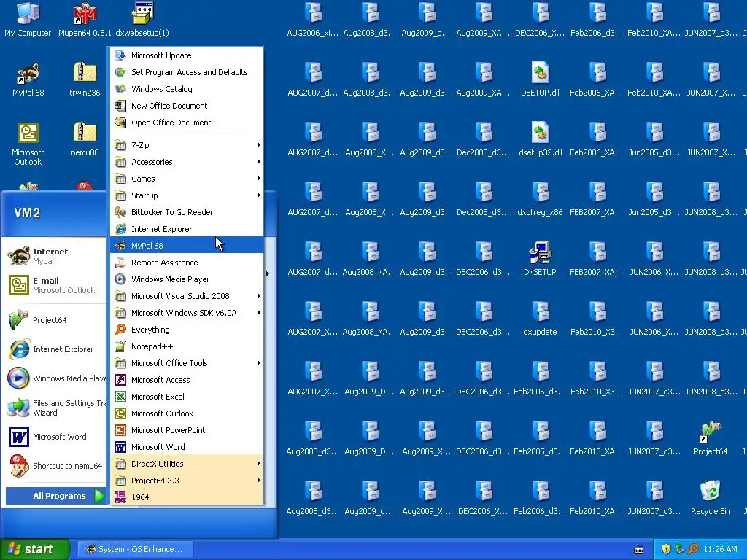Click the Windows start button
The height and width of the screenshot is (560, 747).
[x=34, y=549]
